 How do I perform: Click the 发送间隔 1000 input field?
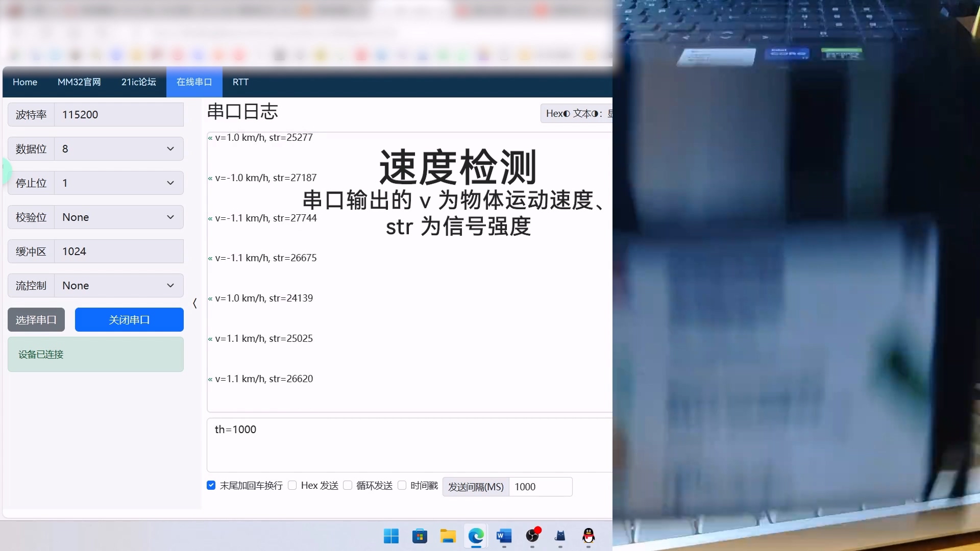pyautogui.click(x=540, y=487)
